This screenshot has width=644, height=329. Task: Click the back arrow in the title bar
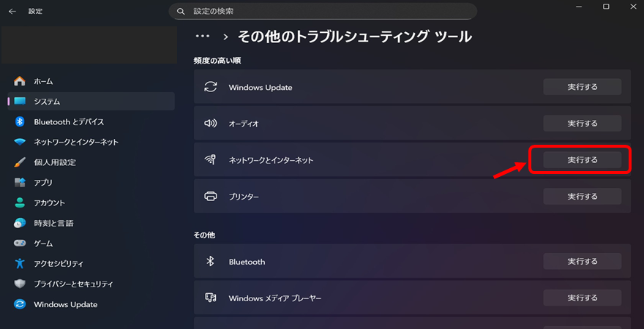coord(12,12)
